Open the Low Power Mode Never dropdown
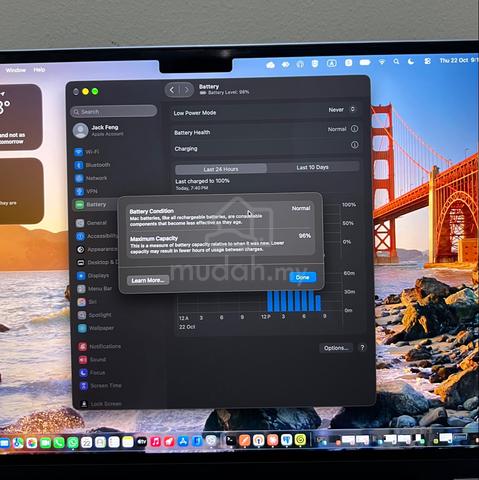 point(342,109)
